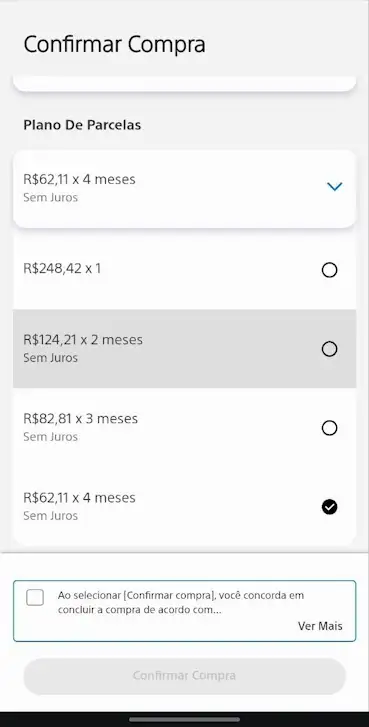This screenshot has height=727, width=369.
Task: Click Sem Juros under the 2 meses option
Action: (51, 358)
